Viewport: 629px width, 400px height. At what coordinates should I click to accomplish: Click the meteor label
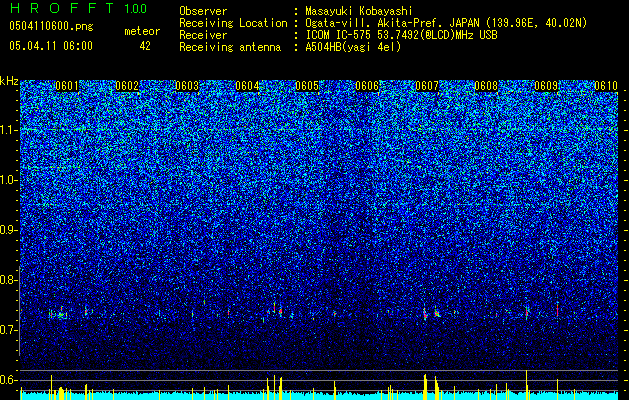click(142, 31)
